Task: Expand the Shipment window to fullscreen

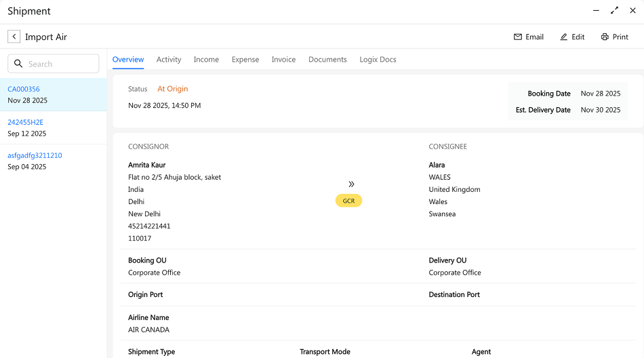Action: click(x=614, y=11)
